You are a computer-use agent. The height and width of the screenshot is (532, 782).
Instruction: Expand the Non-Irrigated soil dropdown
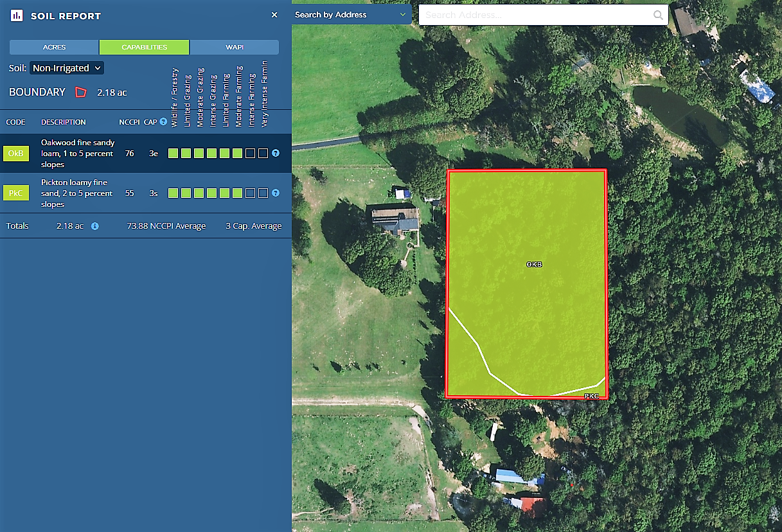click(67, 68)
